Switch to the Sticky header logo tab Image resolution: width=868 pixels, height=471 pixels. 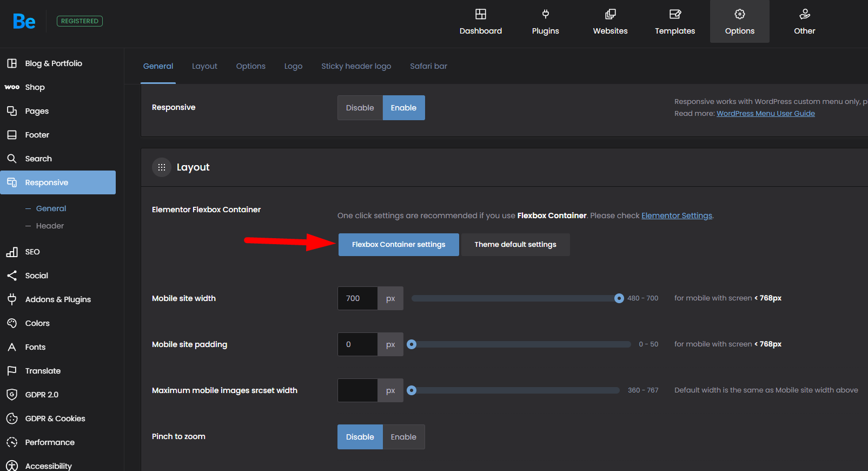[356, 66]
